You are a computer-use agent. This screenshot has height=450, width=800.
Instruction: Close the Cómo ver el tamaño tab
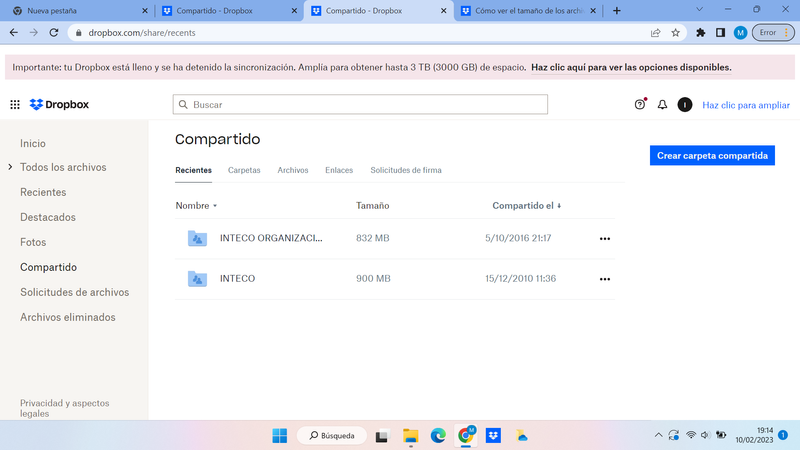(x=593, y=11)
